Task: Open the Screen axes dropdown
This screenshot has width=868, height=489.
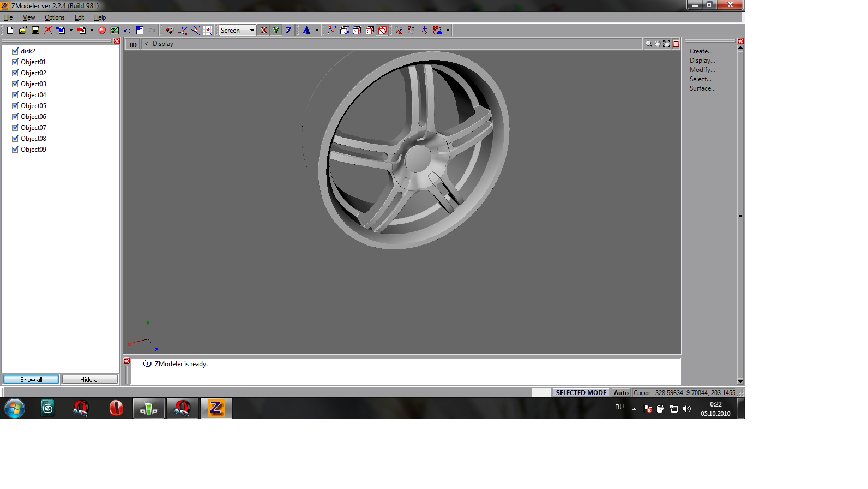Action: pos(238,31)
